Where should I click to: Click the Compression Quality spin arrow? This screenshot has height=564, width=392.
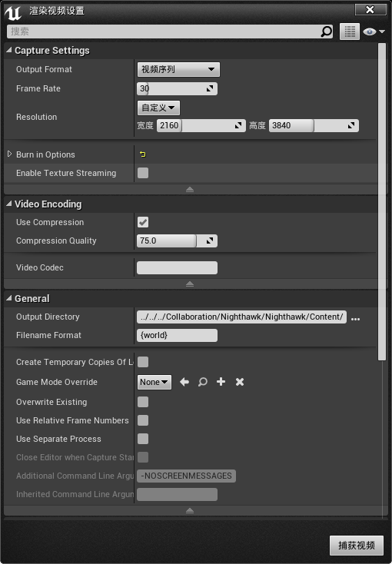pyautogui.click(x=210, y=241)
